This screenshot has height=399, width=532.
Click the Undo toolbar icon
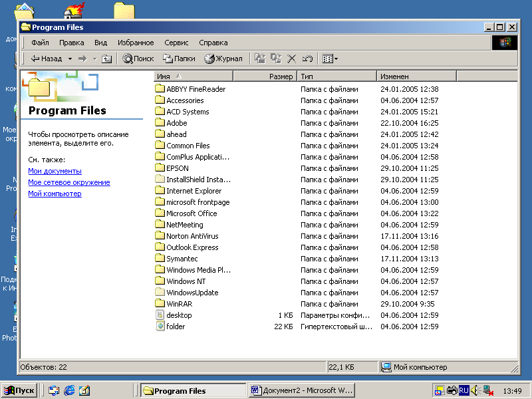[307, 59]
